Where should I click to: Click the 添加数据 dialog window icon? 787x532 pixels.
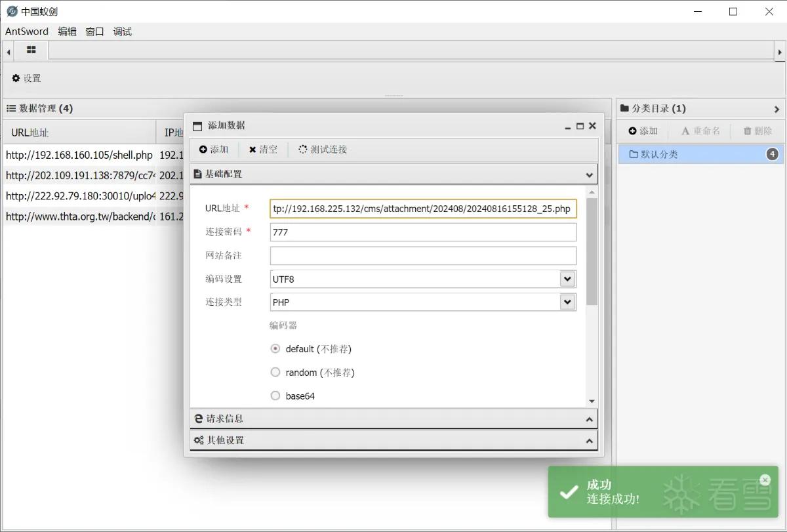coord(197,126)
